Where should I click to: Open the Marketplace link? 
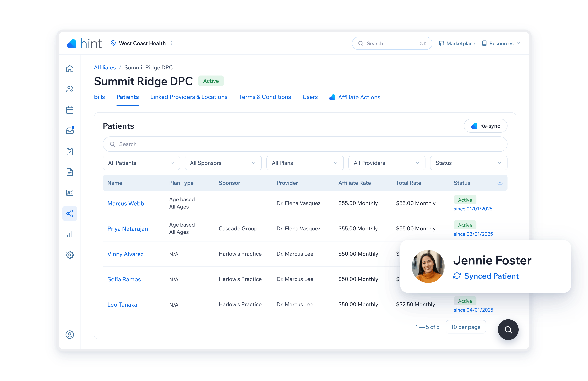(x=457, y=43)
